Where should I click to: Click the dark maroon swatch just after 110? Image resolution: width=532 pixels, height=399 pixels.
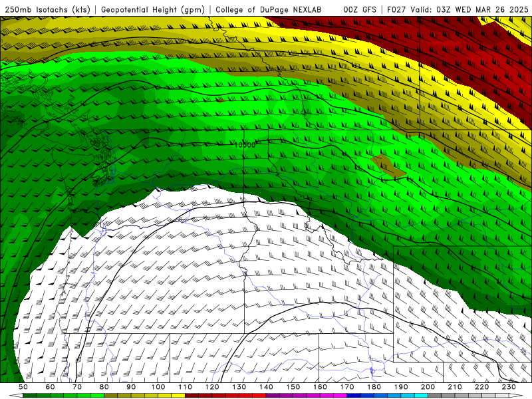coord(192,395)
